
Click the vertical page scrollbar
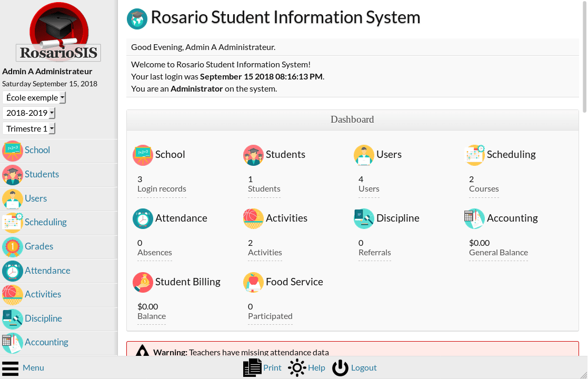[584, 56]
